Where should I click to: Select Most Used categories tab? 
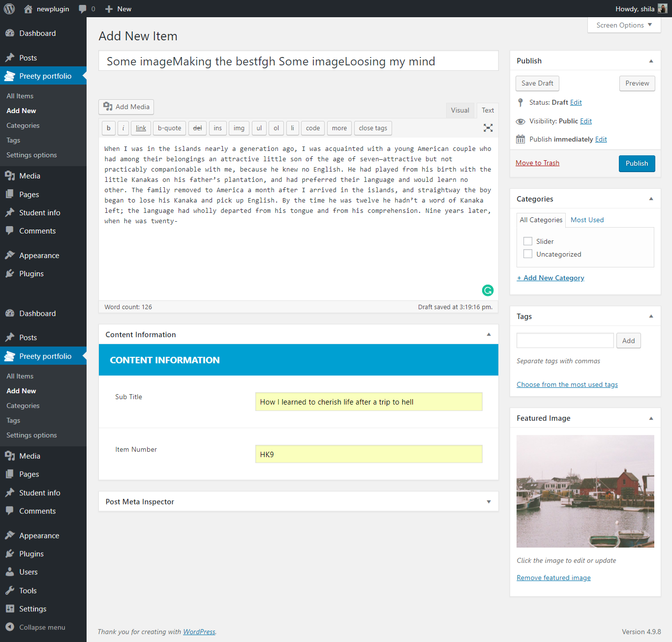(x=587, y=220)
